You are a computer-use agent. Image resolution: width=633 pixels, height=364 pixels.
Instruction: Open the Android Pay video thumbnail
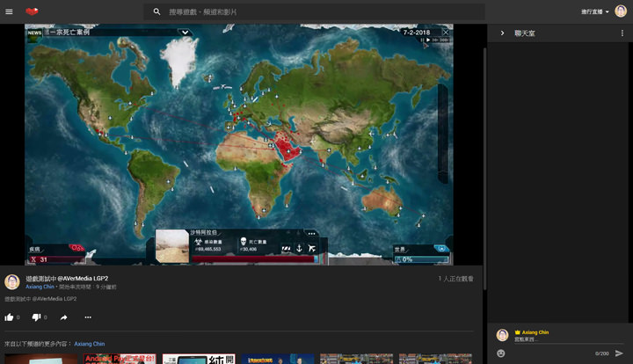(x=120, y=359)
